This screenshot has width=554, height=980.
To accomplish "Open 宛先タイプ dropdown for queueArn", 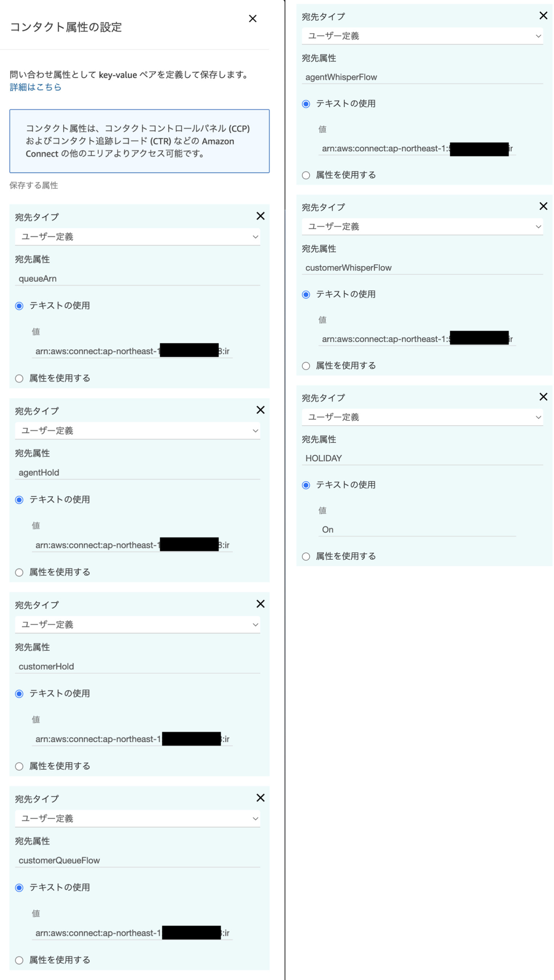I will (x=137, y=237).
